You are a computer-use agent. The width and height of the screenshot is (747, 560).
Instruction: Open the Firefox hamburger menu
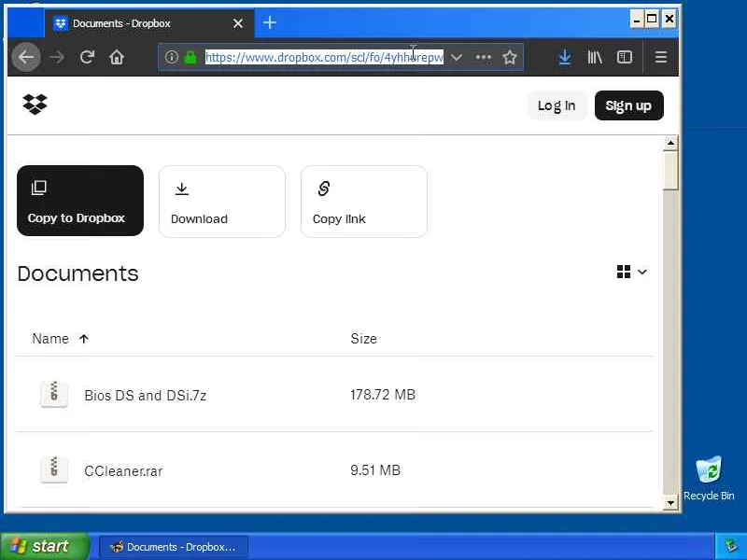point(661,57)
